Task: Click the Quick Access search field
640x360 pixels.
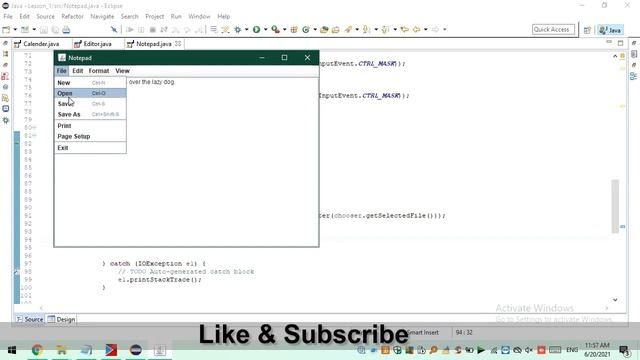Action: click(x=553, y=29)
